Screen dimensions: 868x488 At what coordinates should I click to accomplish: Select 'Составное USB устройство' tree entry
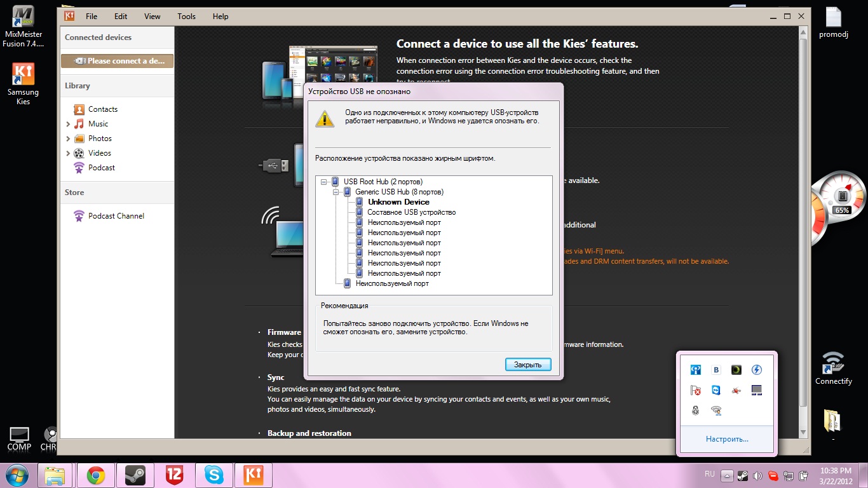click(x=411, y=212)
